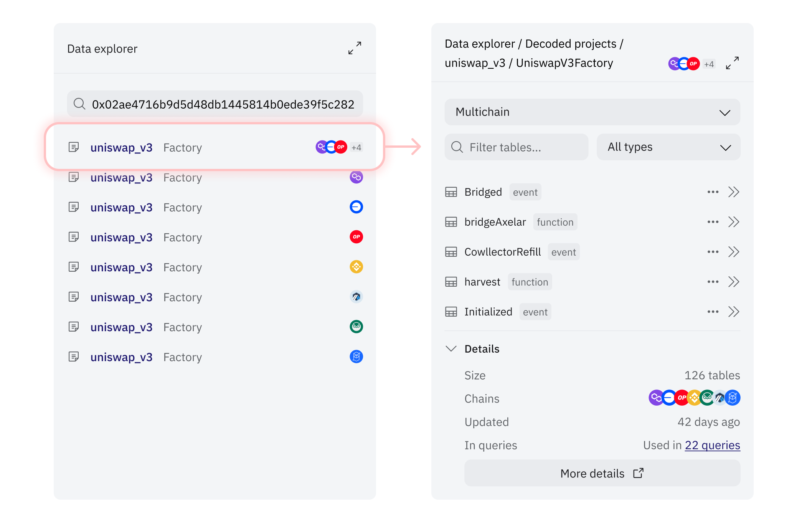This screenshot has width=812, height=525.
Task: Click the BNB chain icon in results list
Action: (356, 267)
